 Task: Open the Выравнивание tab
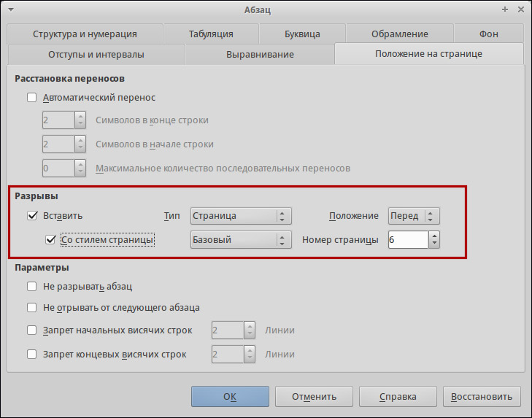260,54
